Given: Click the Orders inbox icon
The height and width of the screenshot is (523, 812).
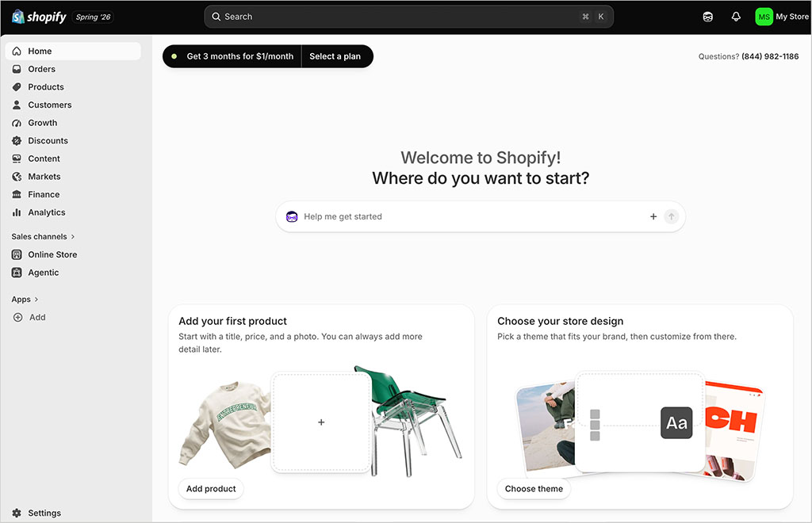Looking at the screenshot, I should [x=17, y=69].
